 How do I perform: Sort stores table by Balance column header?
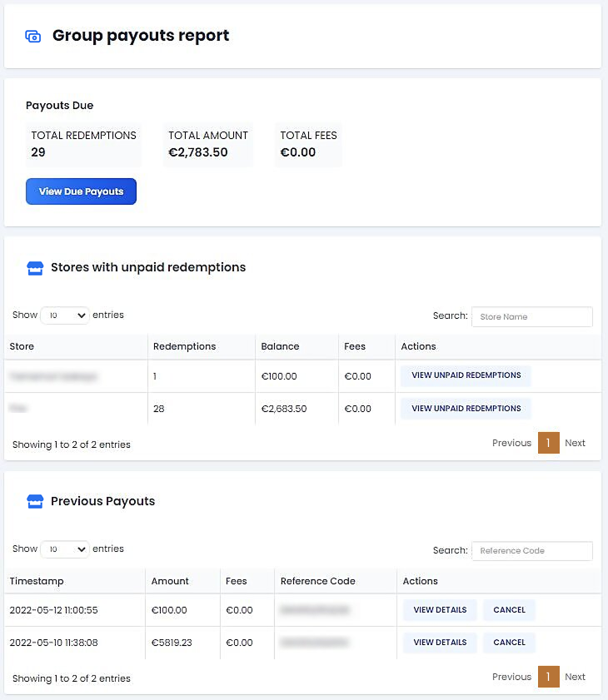click(280, 346)
